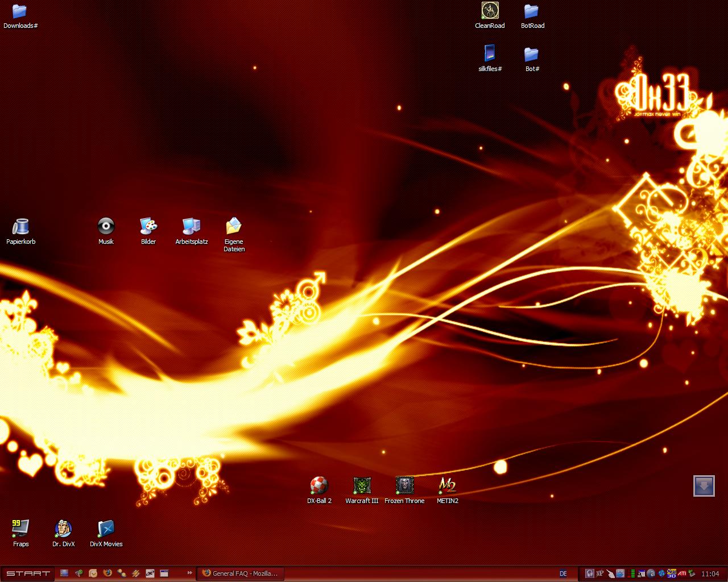This screenshot has height=582, width=728.
Task: Select the Frozen Throne shortcut icon
Action: [404, 486]
